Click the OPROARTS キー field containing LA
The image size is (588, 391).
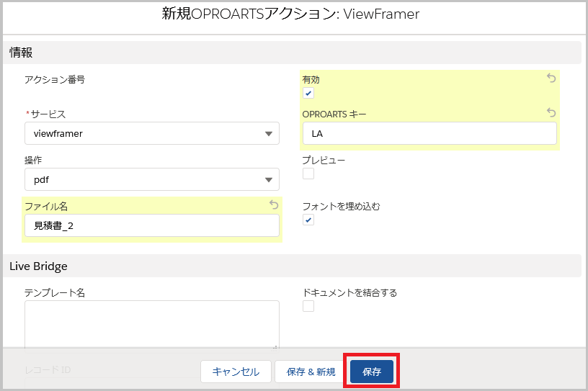tap(429, 133)
